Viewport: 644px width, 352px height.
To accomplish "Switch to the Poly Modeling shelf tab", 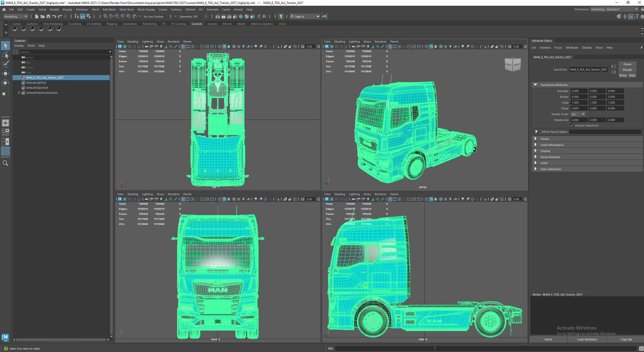I will [53, 24].
